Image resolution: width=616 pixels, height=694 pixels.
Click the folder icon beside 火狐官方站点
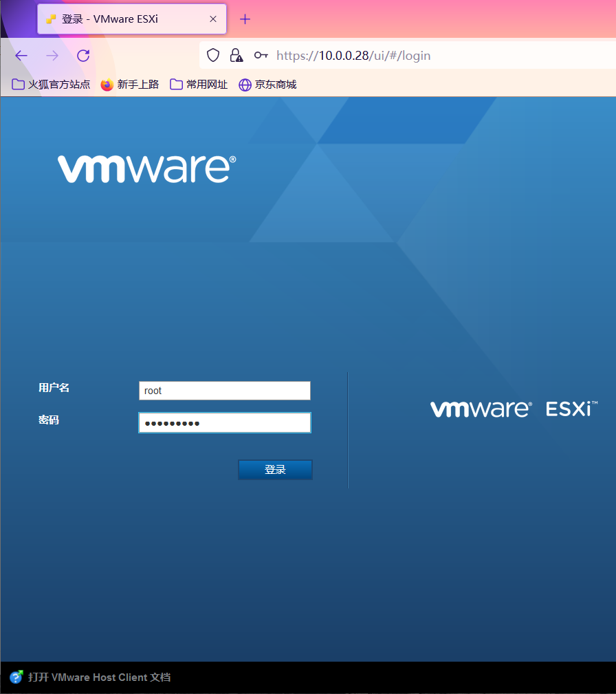point(18,84)
